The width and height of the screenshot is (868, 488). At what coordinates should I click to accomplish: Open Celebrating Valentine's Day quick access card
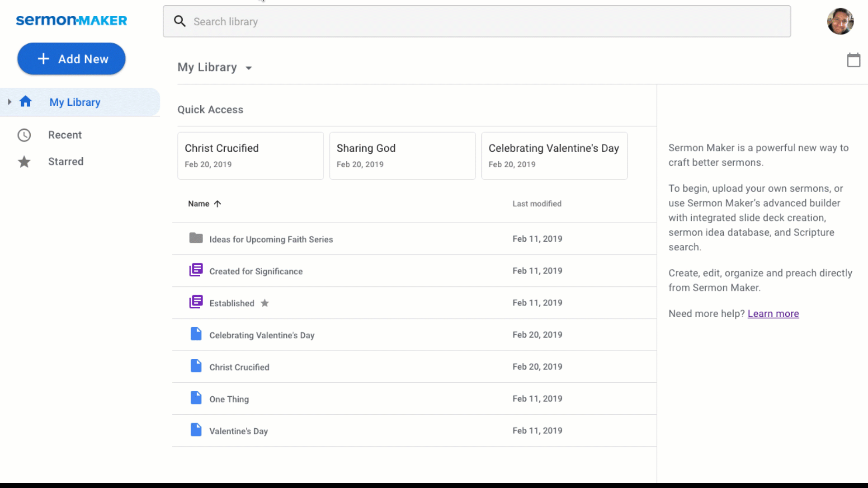click(x=554, y=156)
